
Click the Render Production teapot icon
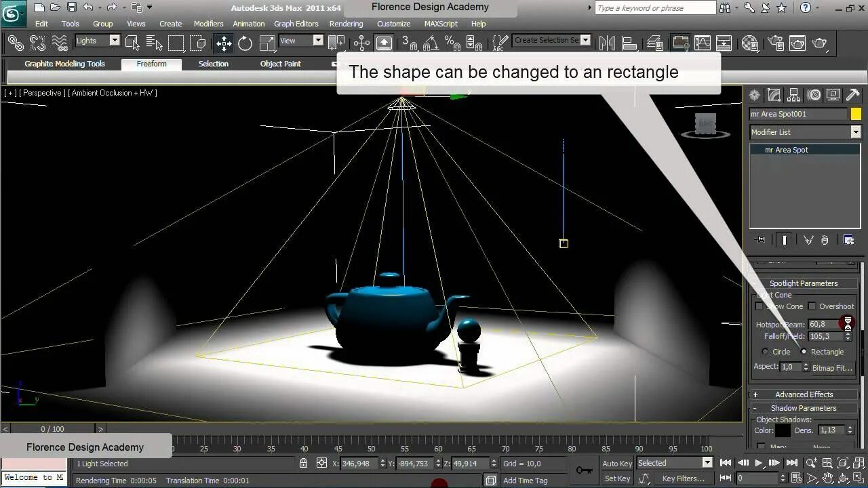820,43
